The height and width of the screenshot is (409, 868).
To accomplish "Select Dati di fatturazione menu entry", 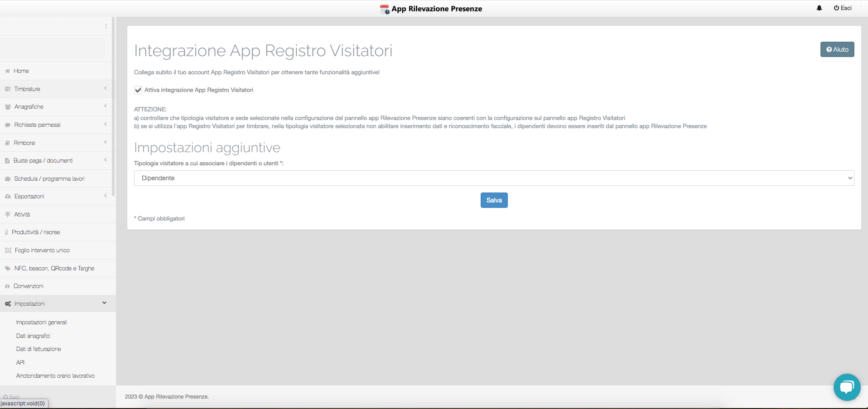I will tap(39, 349).
